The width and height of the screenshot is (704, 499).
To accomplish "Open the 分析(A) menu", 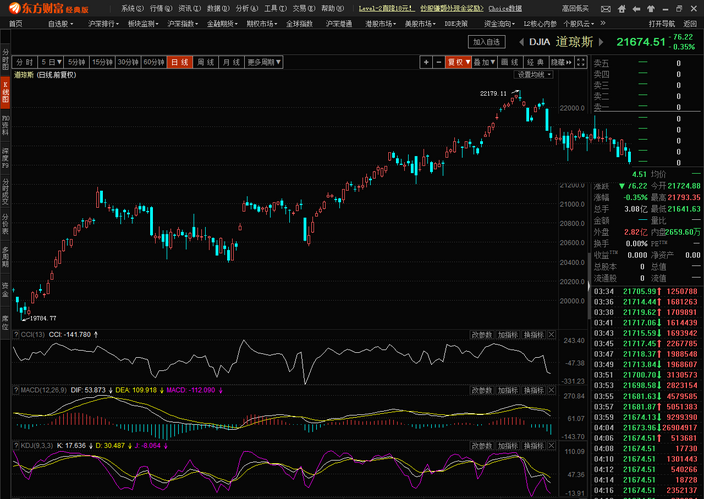I will pyautogui.click(x=246, y=9).
